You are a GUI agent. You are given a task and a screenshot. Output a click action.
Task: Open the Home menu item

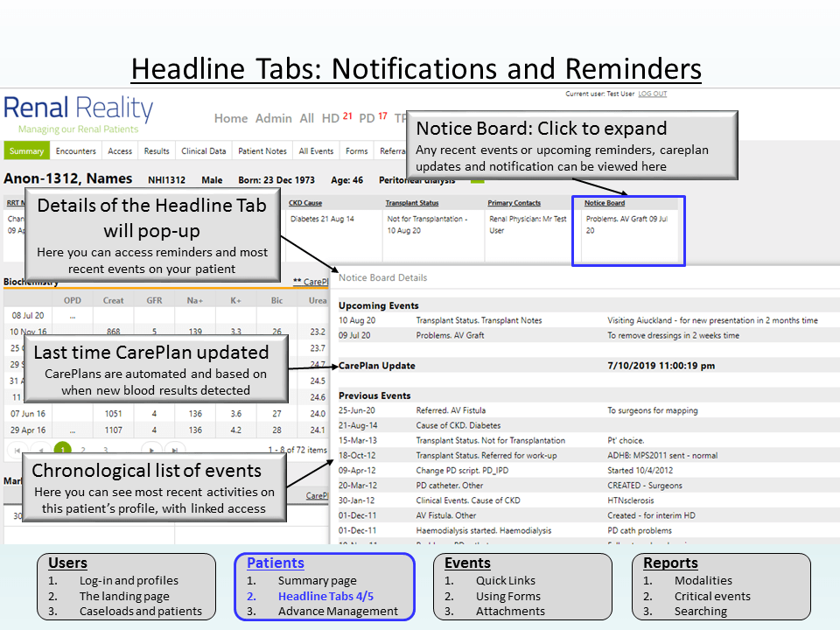pyautogui.click(x=231, y=118)
